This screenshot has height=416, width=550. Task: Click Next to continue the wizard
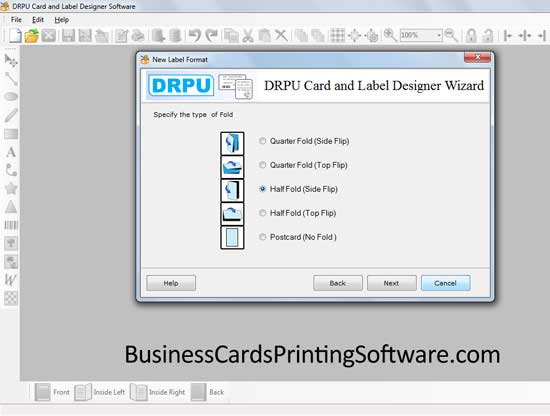coord(391,283)
